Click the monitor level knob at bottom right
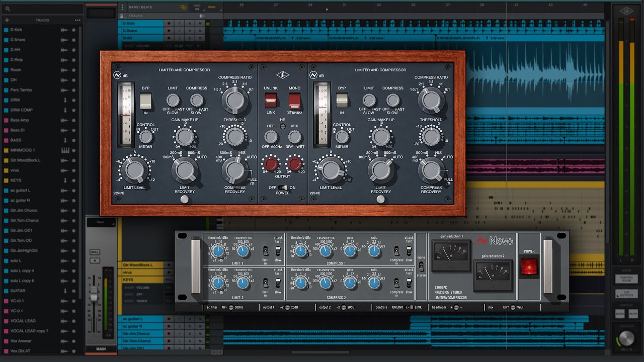This screenshot has height=362, width=644. pos(626,338)
